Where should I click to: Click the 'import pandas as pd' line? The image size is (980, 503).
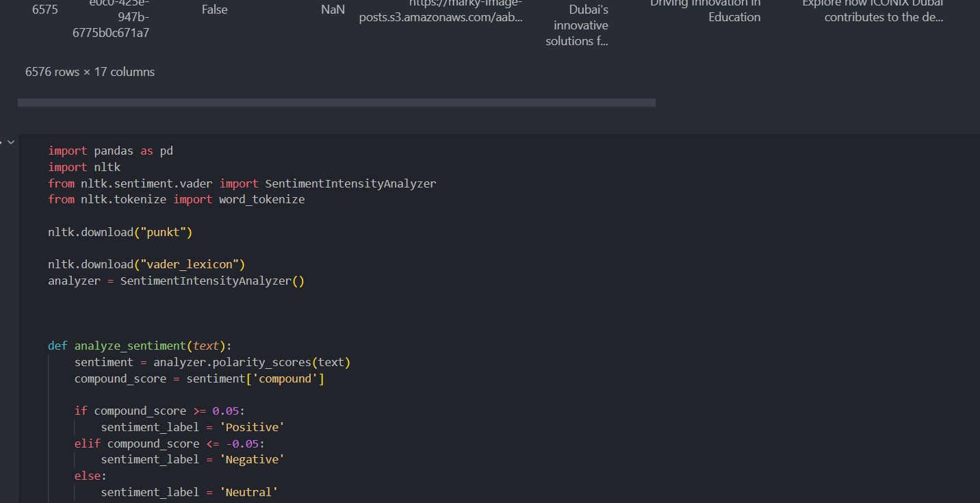click(110, 151)
